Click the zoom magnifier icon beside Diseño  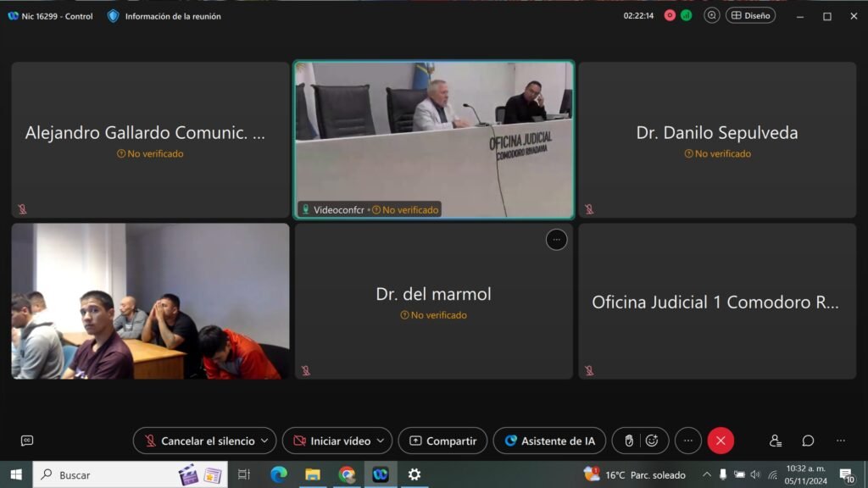point(712,15)
